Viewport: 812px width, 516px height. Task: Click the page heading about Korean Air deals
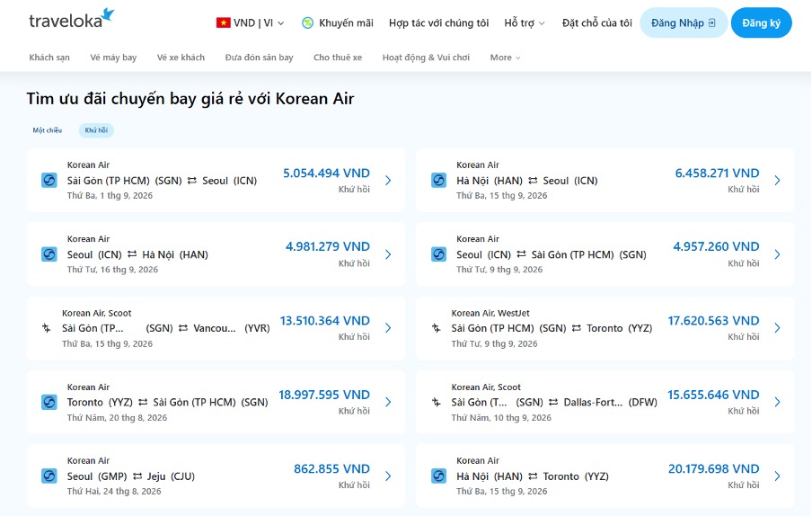[x=190, y=98]
